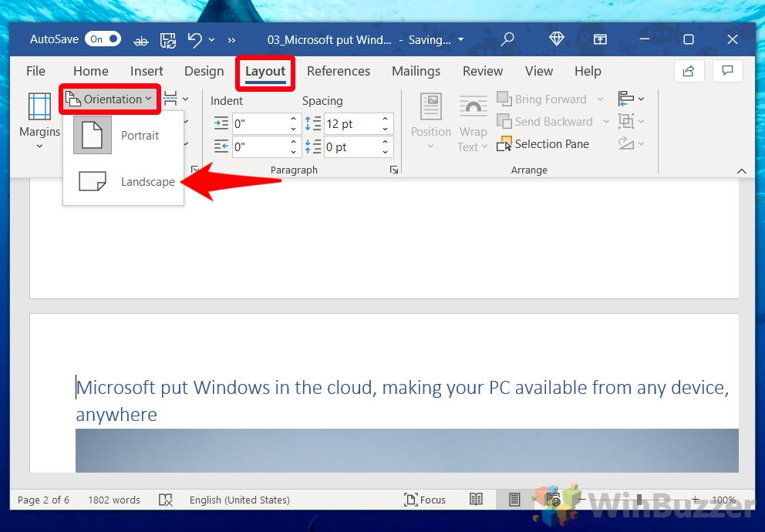Click the strikethrough icon in title bar
This screenshot has height=532, width=765.
coord(140,40)
